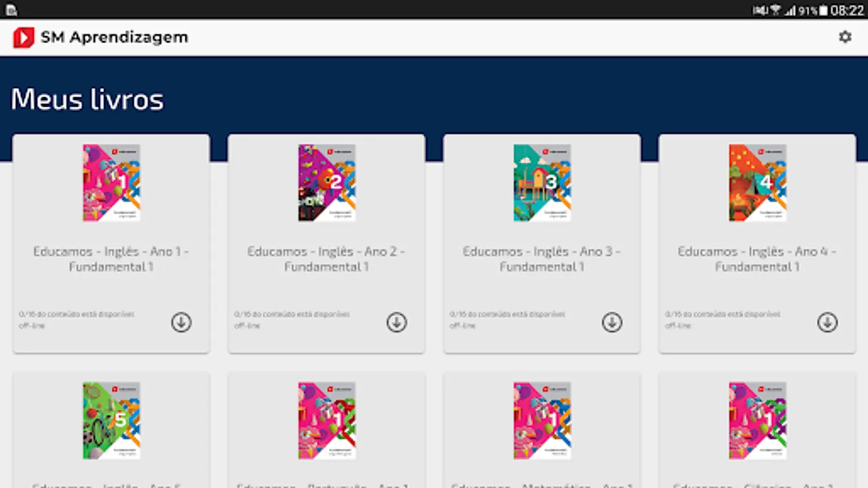This screenshot has width=868, height=488.
Task: Download Educamos Inglês Ano 4 for offline
Action: click(827, 322)
